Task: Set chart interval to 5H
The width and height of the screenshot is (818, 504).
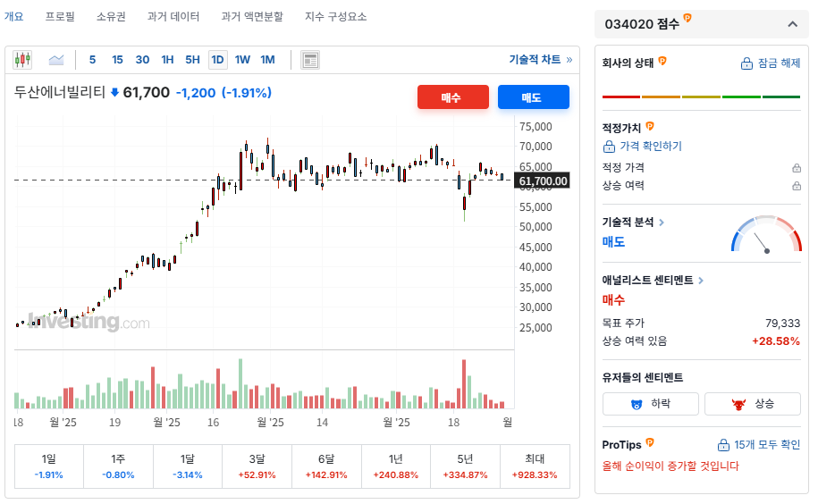Action: pyautogui.click(x=192, y=60)
